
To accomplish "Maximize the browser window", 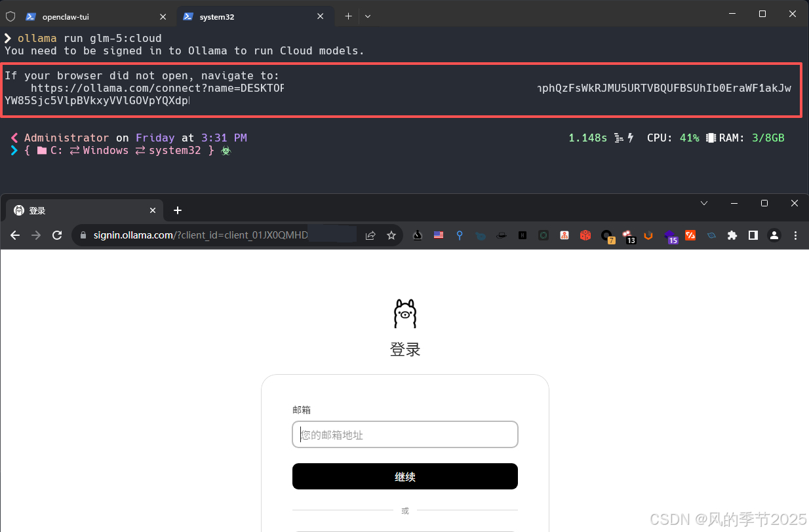I will 764,204.
